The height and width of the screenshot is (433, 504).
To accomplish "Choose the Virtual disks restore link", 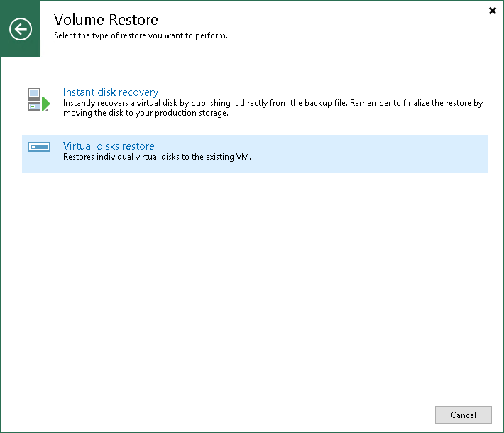I will (x=109, y=146).
